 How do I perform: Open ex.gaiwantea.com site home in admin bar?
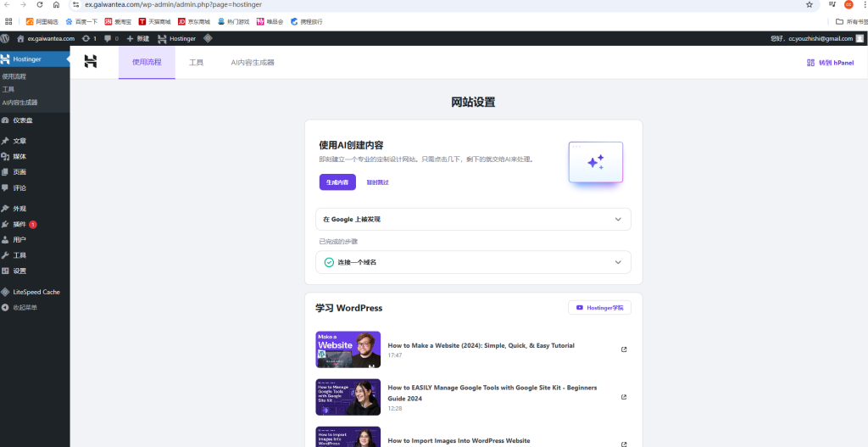coord(46,38)
